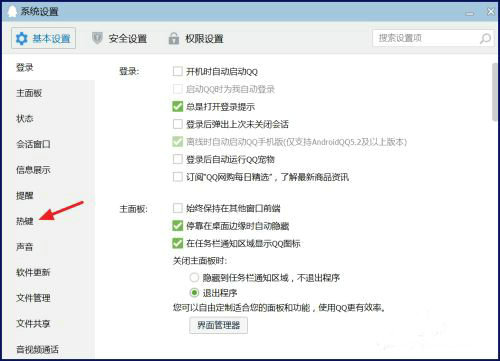Uncheck 总是打开登录提示
Image resolution: width=500 pixels, height=361 pixels.
[178, 107]
